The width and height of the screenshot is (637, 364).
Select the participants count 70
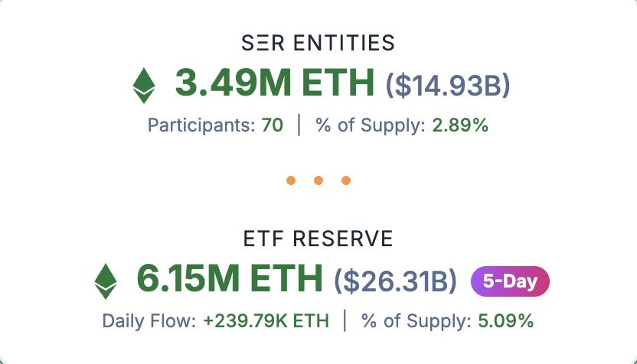272,125
